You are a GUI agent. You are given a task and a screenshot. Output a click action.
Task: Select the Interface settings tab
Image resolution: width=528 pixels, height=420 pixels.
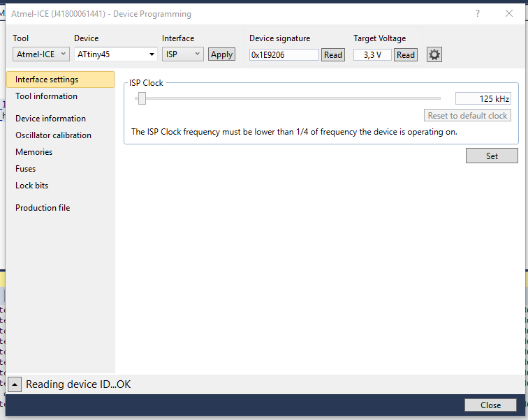[x=61, y=80]
